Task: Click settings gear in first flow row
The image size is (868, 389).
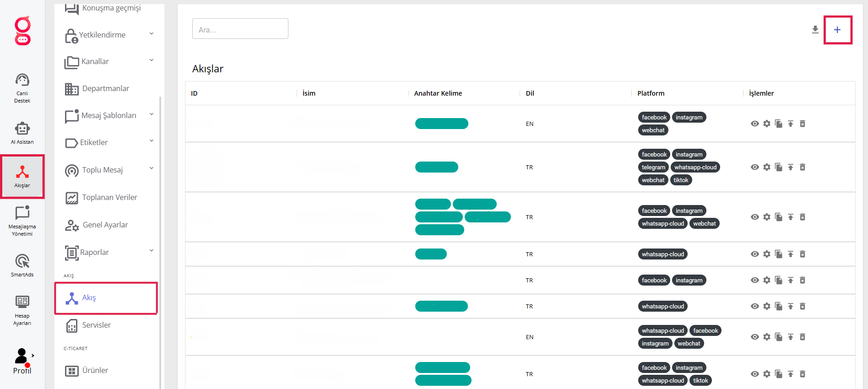Action: point(767,124)
